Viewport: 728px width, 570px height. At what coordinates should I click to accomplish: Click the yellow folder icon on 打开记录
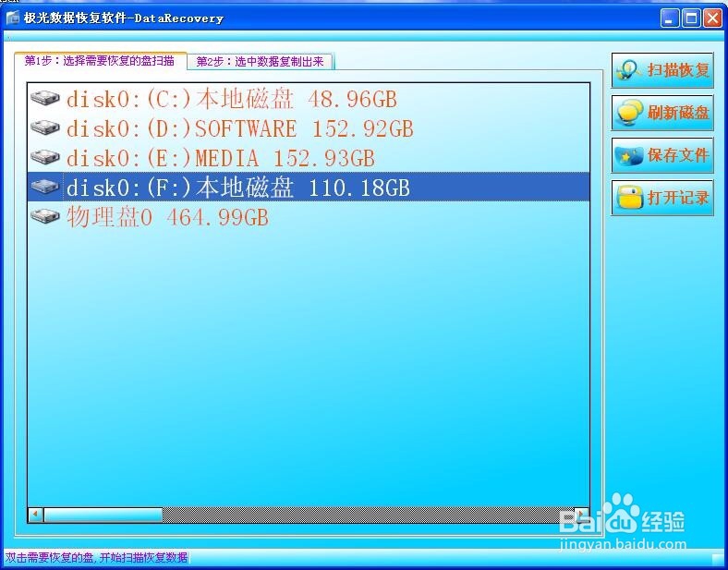pyautogui.click(x=629, y=198)
